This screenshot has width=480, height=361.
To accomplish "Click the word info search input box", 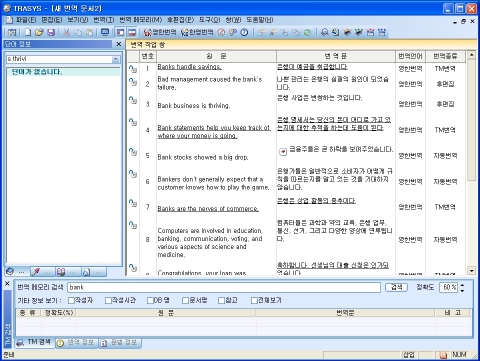I will 59,59.
